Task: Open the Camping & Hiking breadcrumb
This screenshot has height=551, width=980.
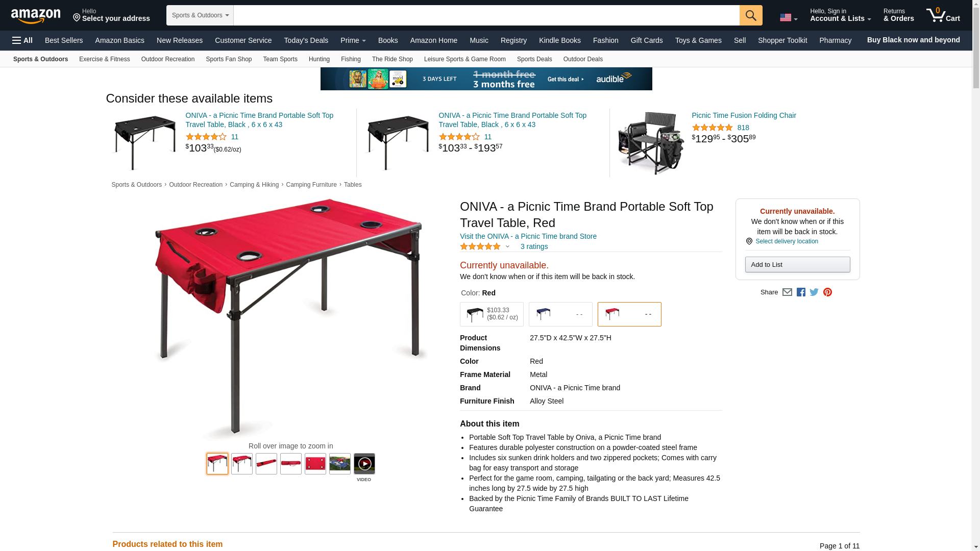Action: 254,185
